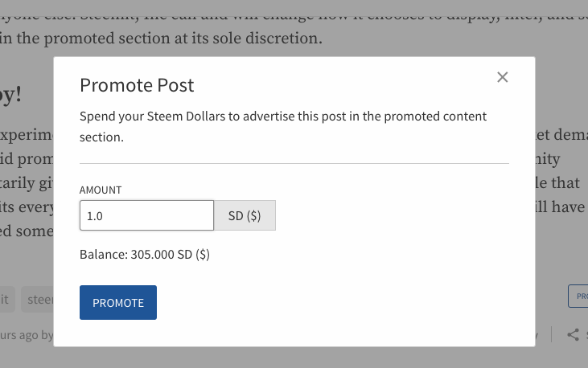Click the 'ed some' text at left
The height and width of the screenshot is (368, 588).
coord(27,231)
